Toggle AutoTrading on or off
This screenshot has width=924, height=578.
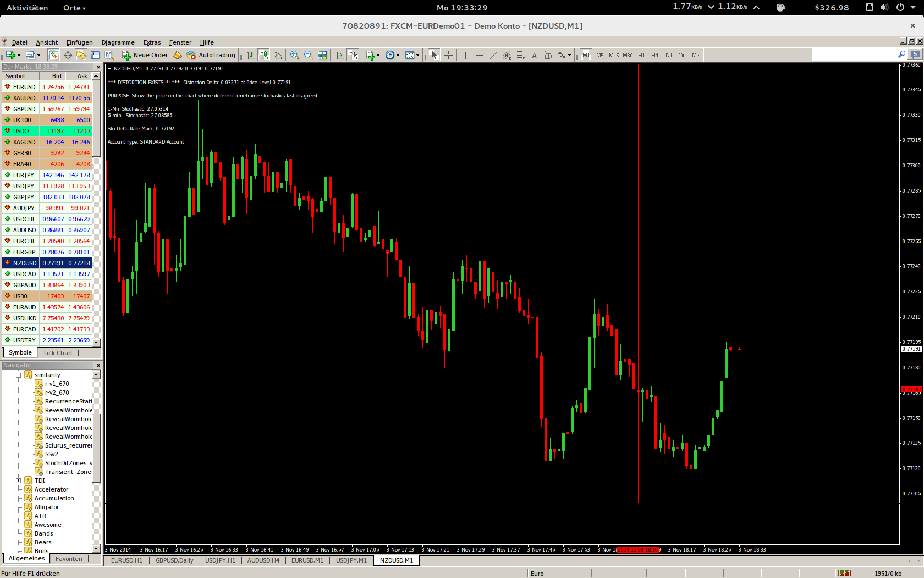(x=211, y=55)
